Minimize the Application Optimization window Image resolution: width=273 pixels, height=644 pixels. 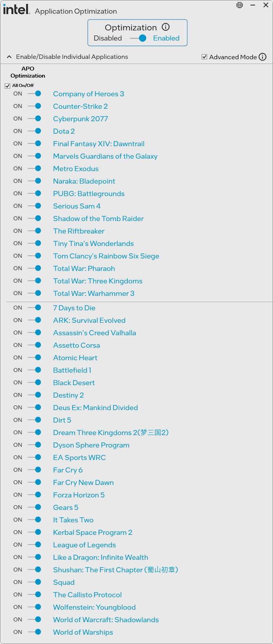pos(253,5)
